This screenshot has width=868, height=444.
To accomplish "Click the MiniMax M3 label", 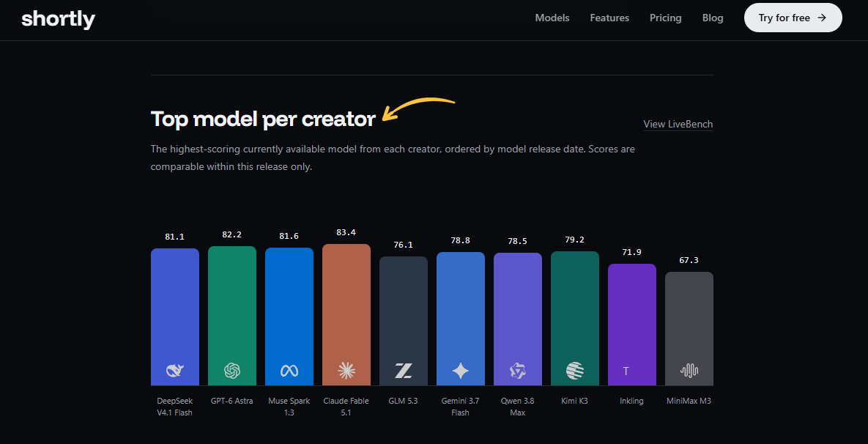I will tap(689, 401).
